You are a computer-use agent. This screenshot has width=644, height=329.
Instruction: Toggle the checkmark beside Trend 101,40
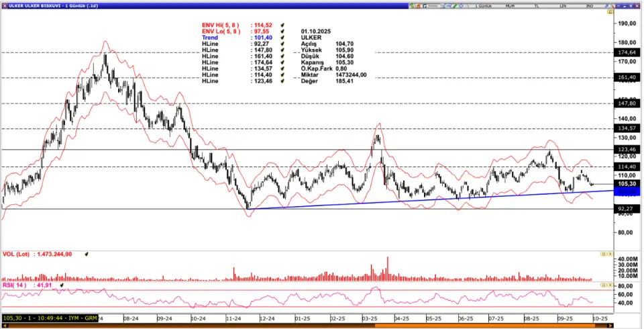click(x=283, y=38)
